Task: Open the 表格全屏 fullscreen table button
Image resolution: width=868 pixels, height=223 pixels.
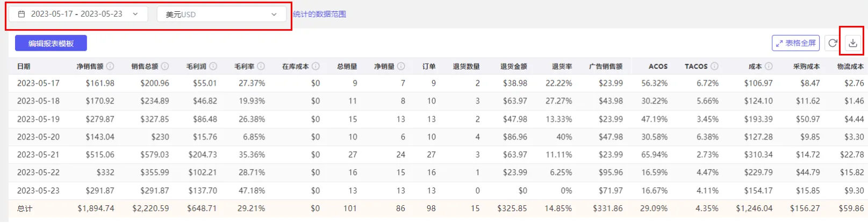Action: (795, 43)
